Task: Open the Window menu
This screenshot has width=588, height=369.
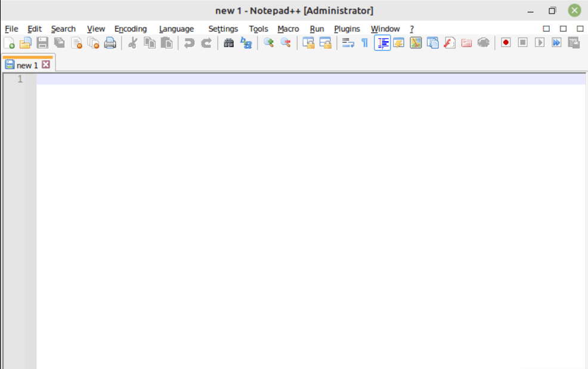Action: [x=385, y=29]
